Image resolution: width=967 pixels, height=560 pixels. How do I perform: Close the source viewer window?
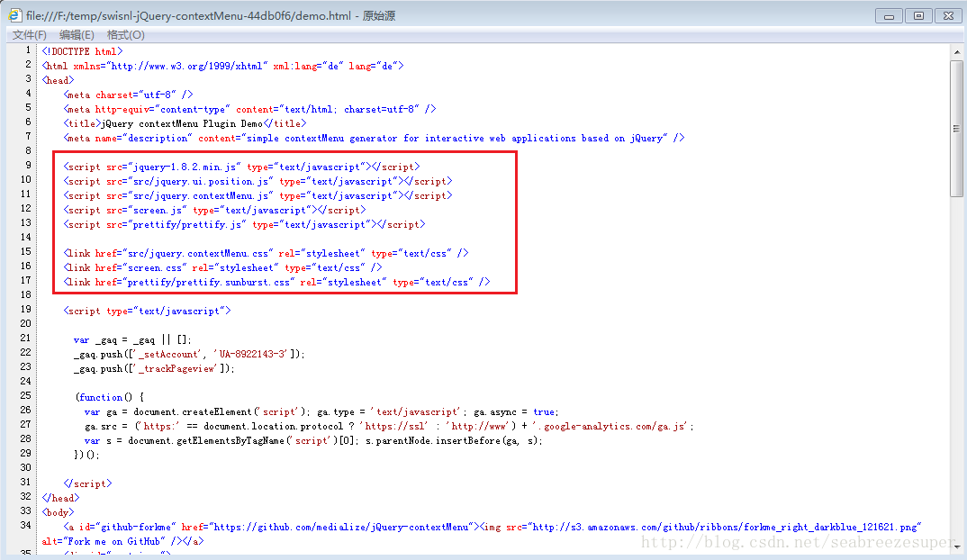948,16
